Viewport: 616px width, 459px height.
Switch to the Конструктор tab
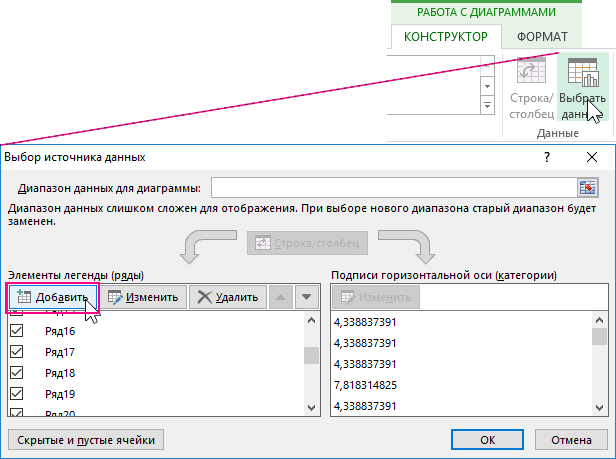445,37
